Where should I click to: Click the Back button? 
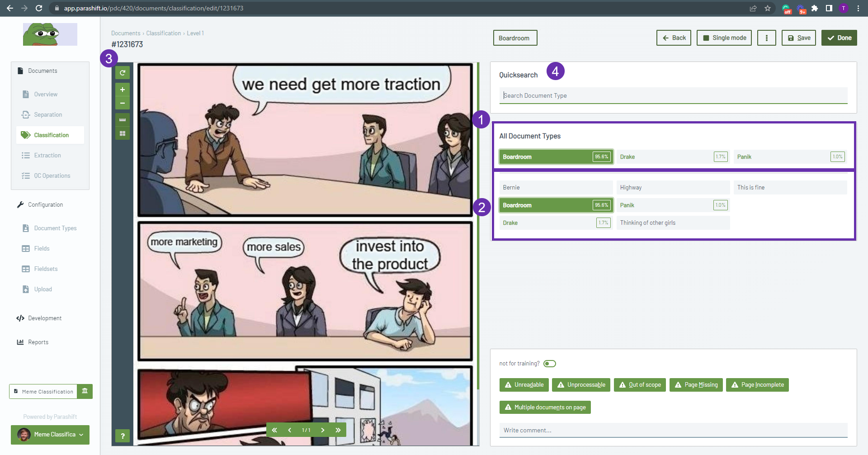point(674,38)
